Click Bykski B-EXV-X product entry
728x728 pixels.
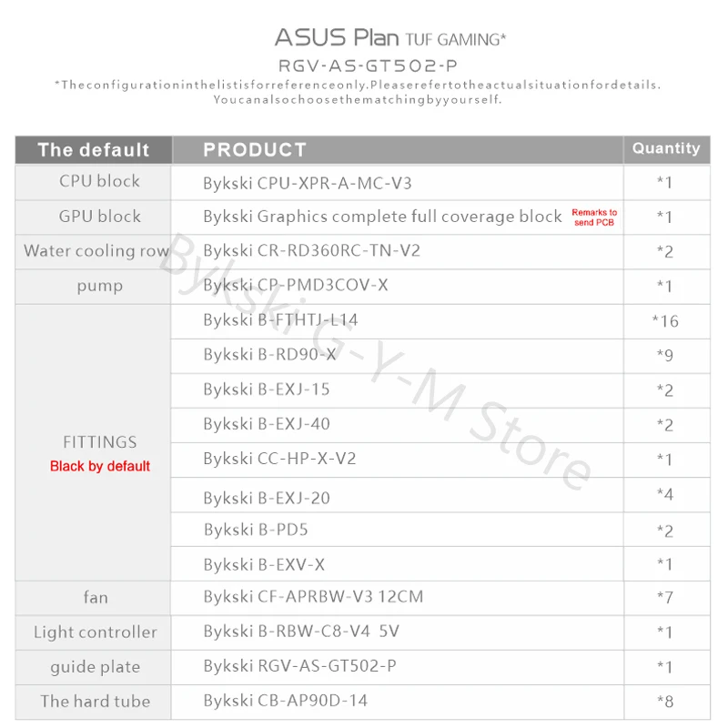(x=264, y=564)
